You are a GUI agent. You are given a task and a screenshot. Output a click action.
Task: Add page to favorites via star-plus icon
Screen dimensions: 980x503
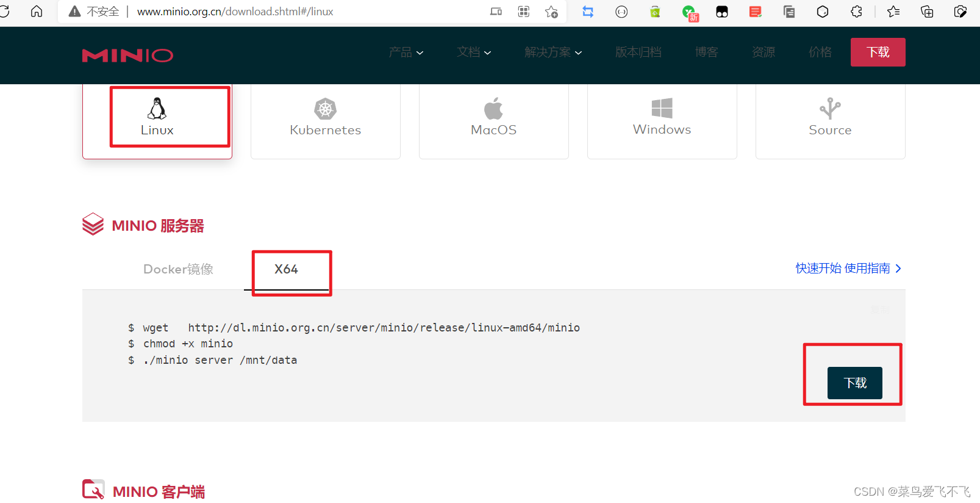click(552, 12)
